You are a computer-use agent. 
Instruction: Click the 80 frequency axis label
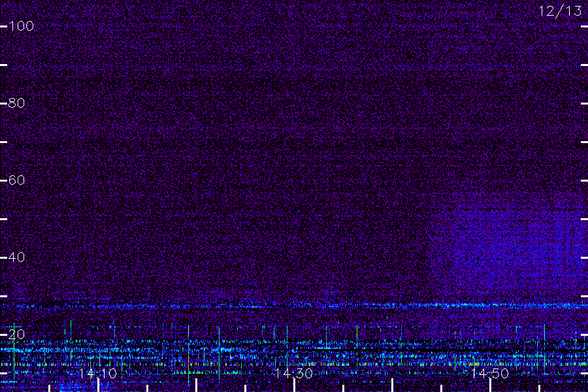pos(16,103)
